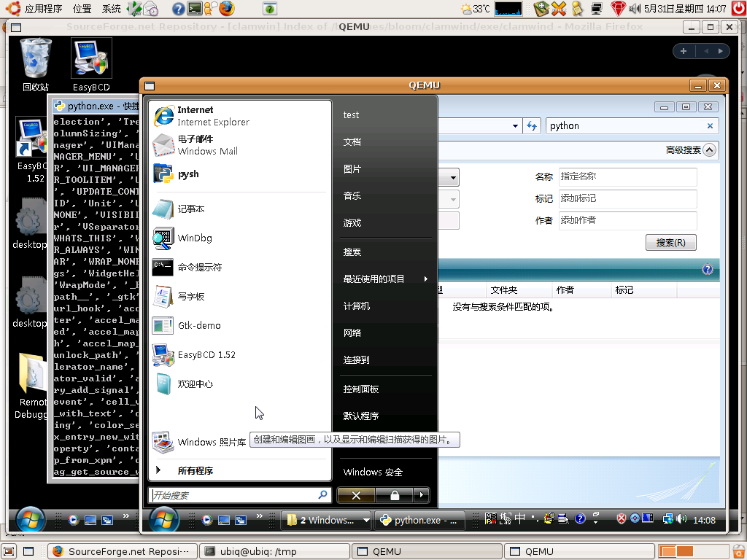The image size is (747, 560).
Task: Click the Start orb in the background QEMU window
Action: click(31, 519)
